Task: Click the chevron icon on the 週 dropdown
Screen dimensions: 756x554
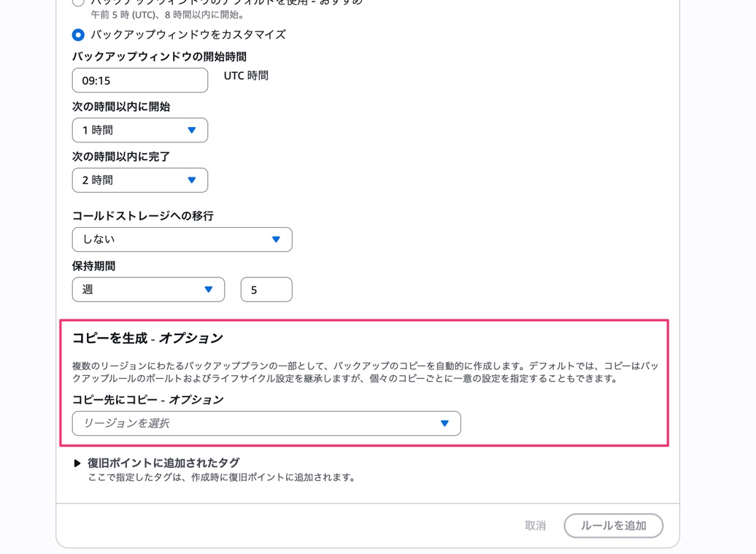Action: click(x=212, y=289)
